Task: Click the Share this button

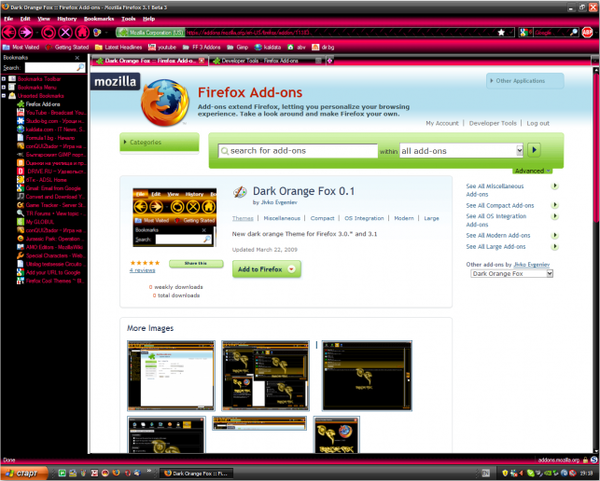Action: point(196,264)
